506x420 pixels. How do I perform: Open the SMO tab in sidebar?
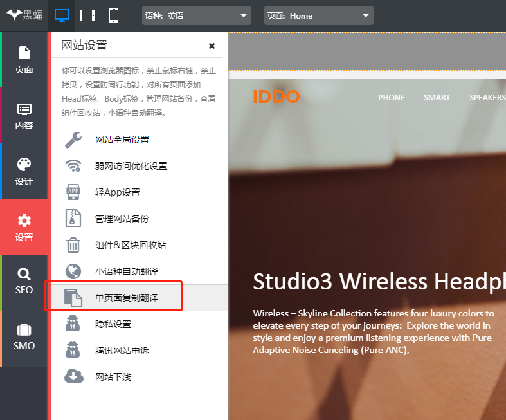pos(24,338)
